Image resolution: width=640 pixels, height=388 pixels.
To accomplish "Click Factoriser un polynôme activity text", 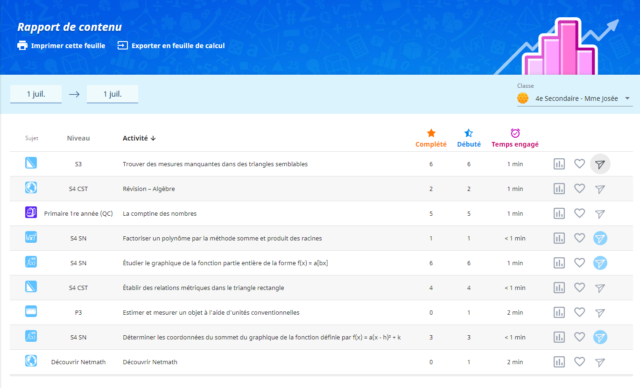I will pos(222,238).
